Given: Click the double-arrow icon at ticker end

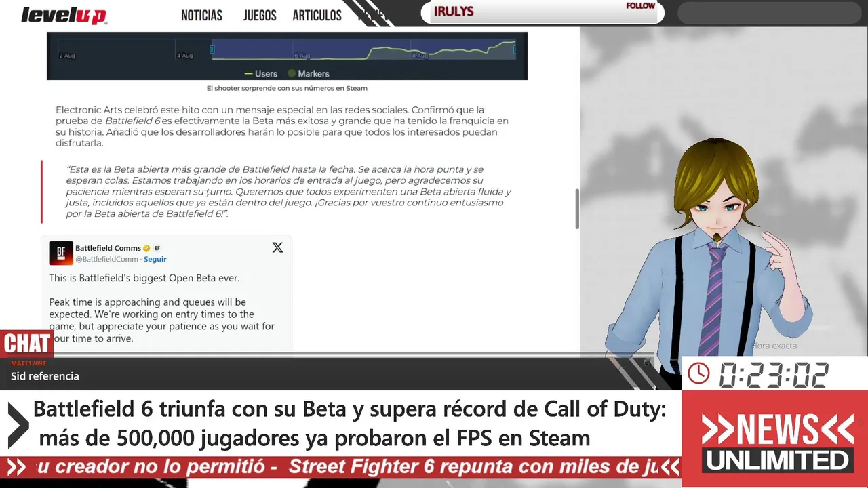Looking at the screenshot, I should [670, 467].
